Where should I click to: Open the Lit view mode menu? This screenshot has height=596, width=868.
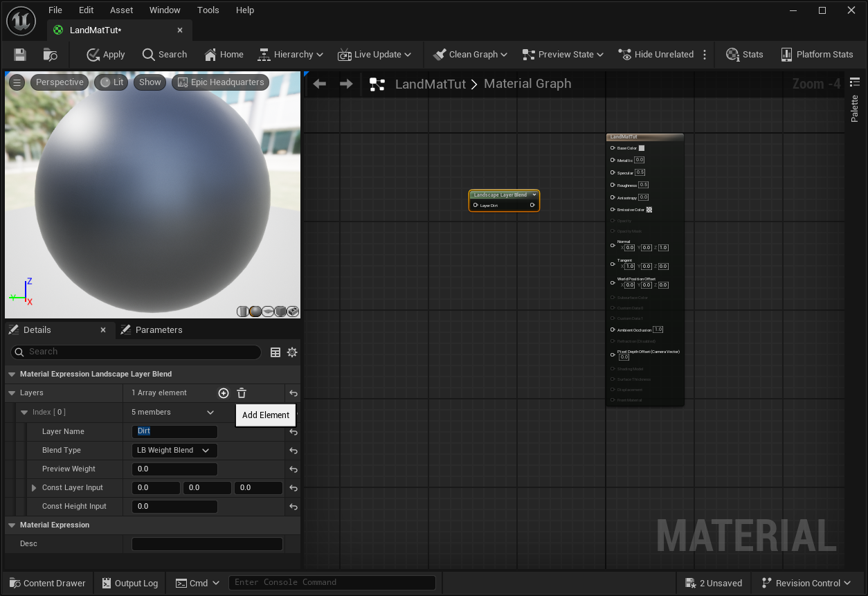pyautogui.click(x=111, y=82)
